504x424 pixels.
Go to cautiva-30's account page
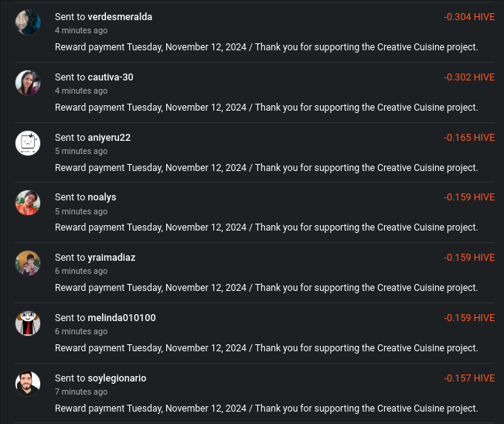click(x=111, y=77)
